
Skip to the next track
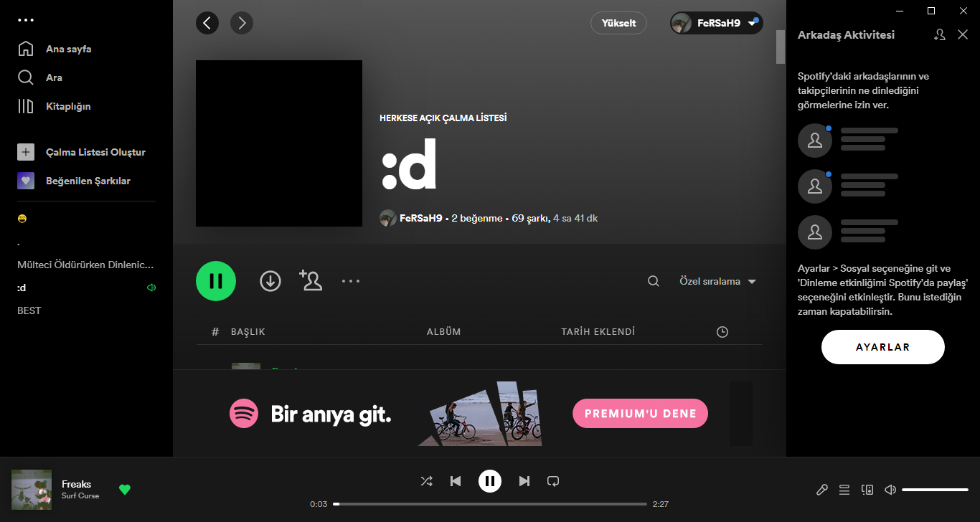[x=524, y=481]
